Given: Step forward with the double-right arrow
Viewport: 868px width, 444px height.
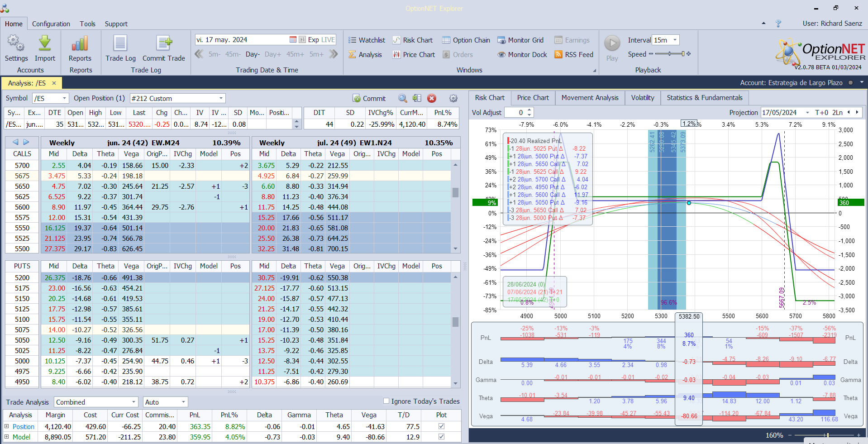Looking at the screenshot, I should [334, 54].
